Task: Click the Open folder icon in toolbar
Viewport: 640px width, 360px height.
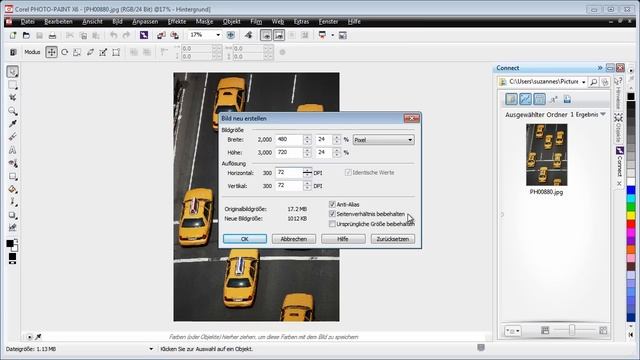Action: coord(26,36)
